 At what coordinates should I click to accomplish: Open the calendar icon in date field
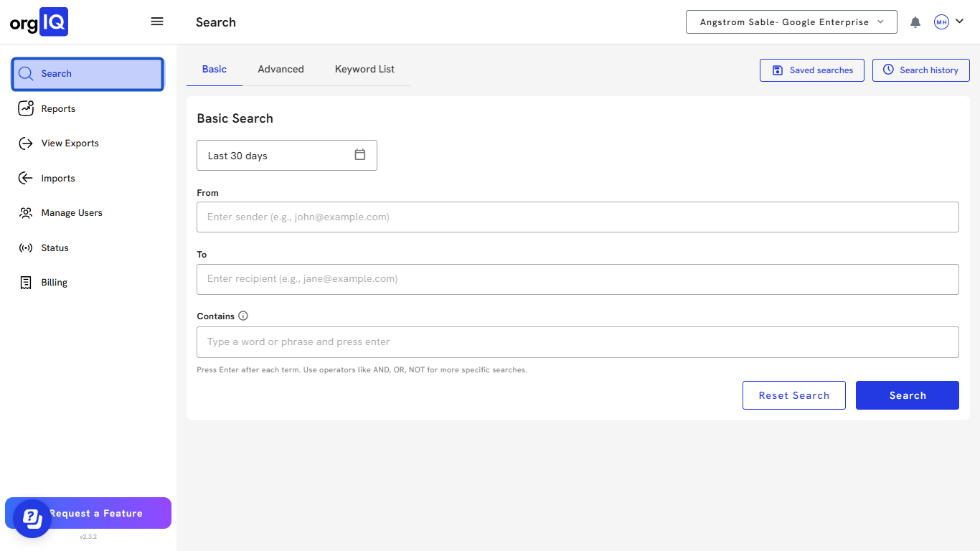click(360, 155)
